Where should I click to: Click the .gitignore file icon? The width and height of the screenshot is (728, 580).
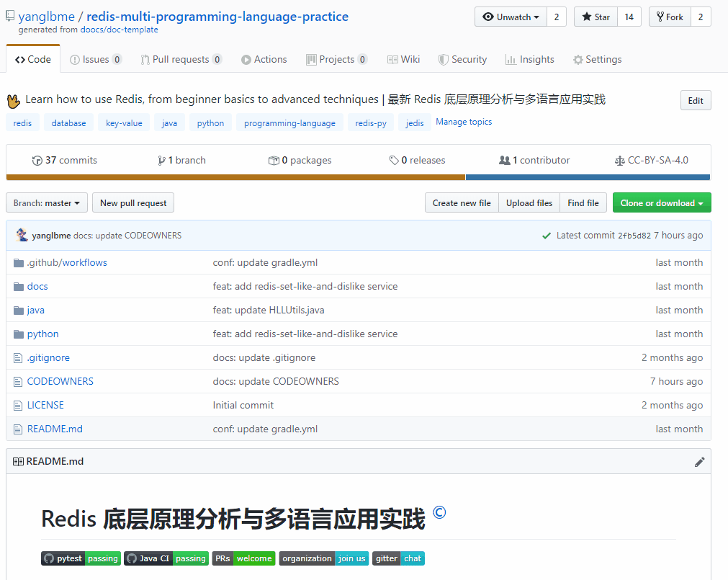18,358
